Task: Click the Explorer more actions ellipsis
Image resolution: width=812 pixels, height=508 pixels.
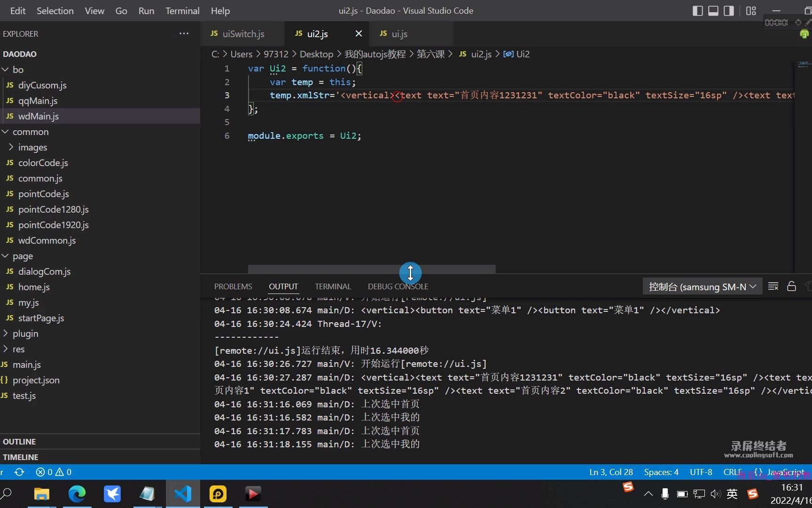Action: (x=184, y=33)
